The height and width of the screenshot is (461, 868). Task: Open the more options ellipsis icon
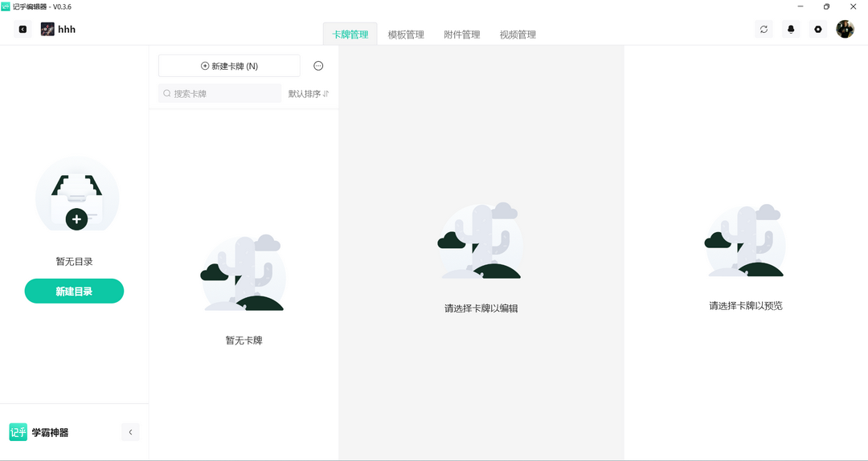point(318,66)
